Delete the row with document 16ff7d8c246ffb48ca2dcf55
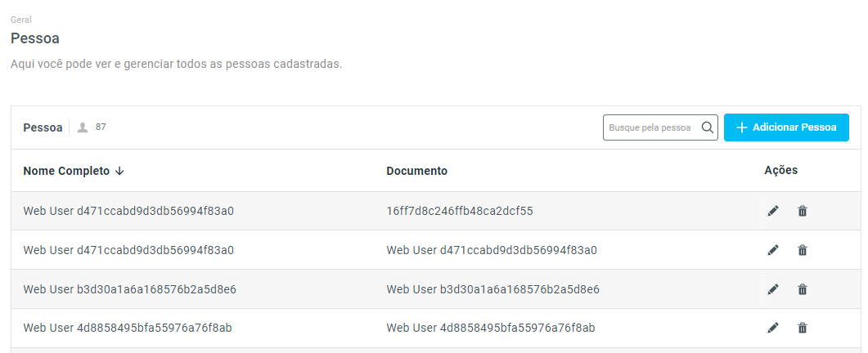This screenshot has height=353, width=868. pos(803,211)
